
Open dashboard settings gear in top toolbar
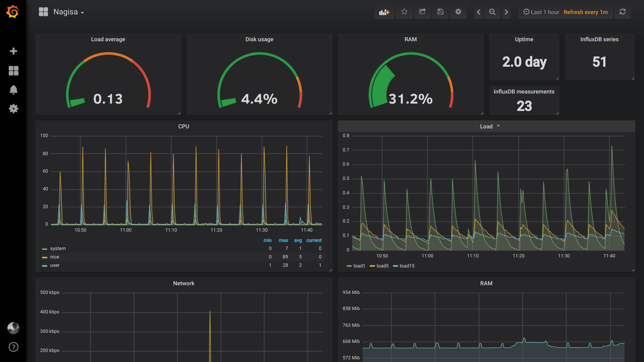(458, 12)
